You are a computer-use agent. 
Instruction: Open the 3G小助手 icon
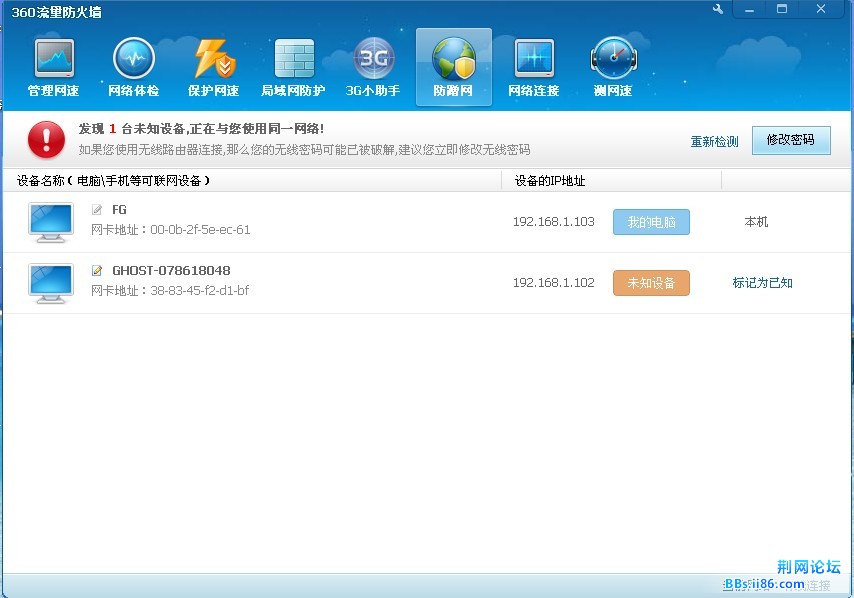pyautogui.click(x=373, y=68)
